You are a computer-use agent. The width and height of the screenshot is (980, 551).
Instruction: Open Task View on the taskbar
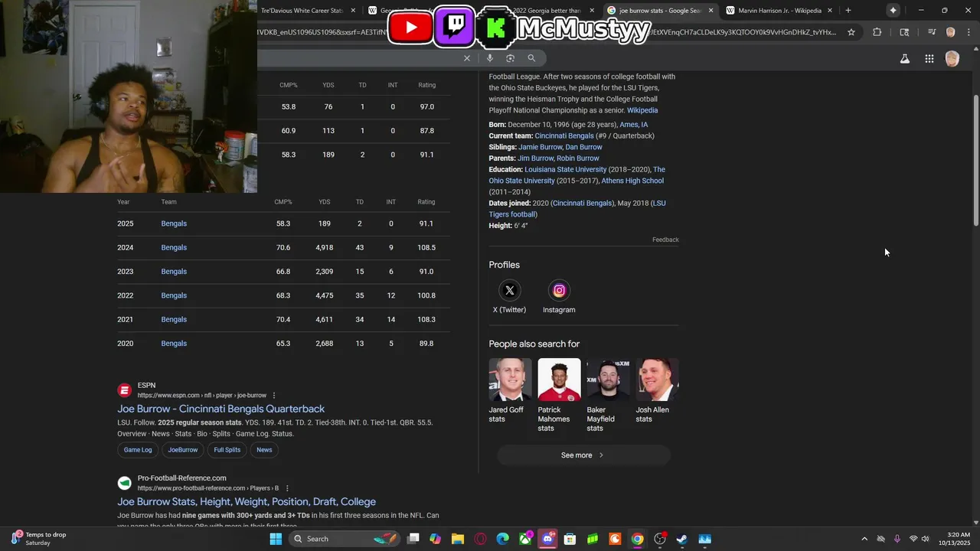coord(413,539)
